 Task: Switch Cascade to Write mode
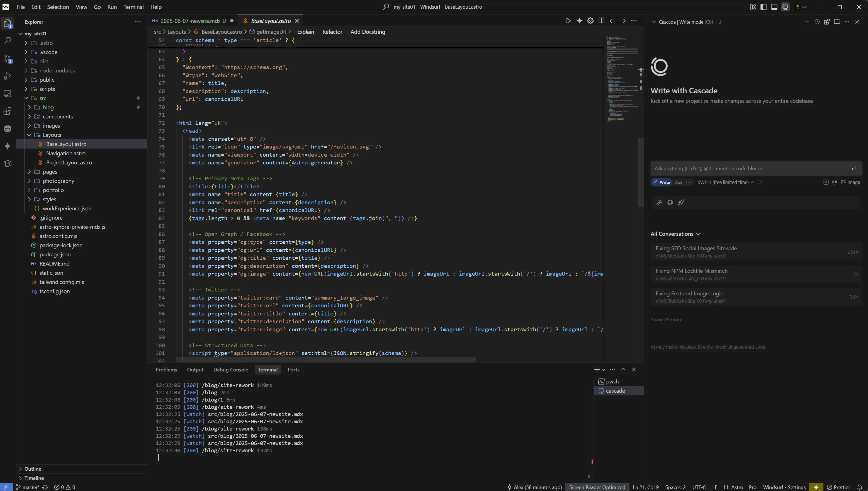(x=662, y=182)
